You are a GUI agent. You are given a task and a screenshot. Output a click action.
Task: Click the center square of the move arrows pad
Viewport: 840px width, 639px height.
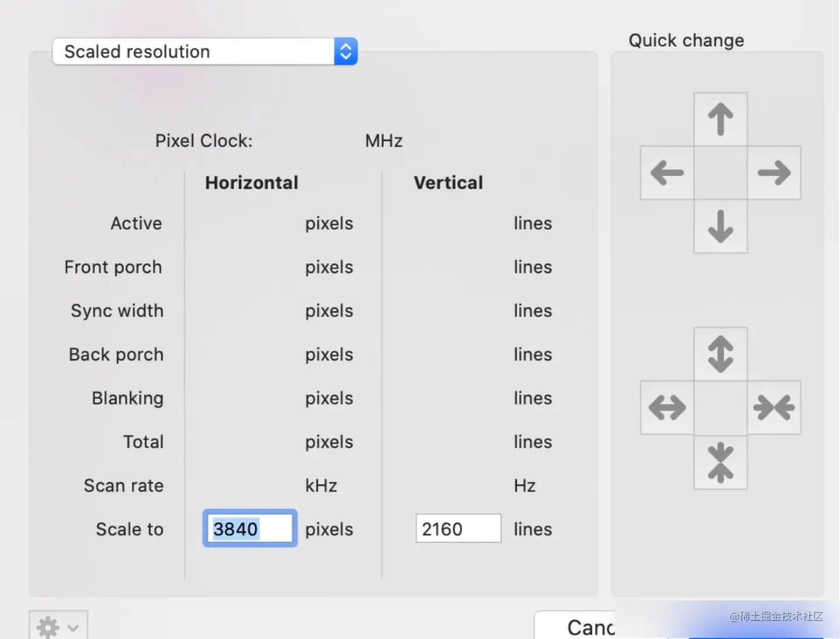point(720,173)
